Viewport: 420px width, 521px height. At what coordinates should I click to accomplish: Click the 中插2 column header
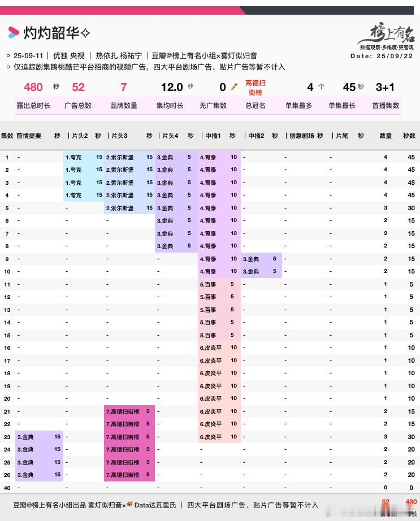pyautogui.click(x=256, y=136)
